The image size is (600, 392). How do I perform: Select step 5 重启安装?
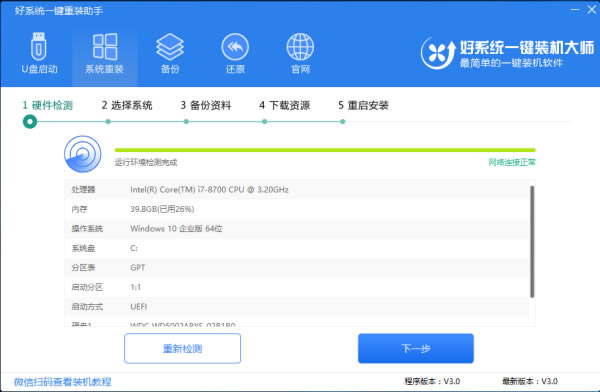(x=363, y=105)
